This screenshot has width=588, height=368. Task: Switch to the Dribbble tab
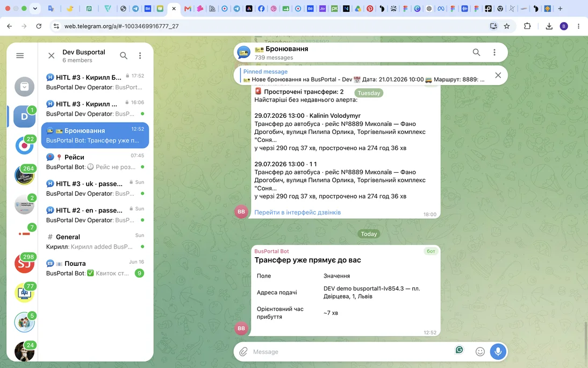[x=274, y=8]
